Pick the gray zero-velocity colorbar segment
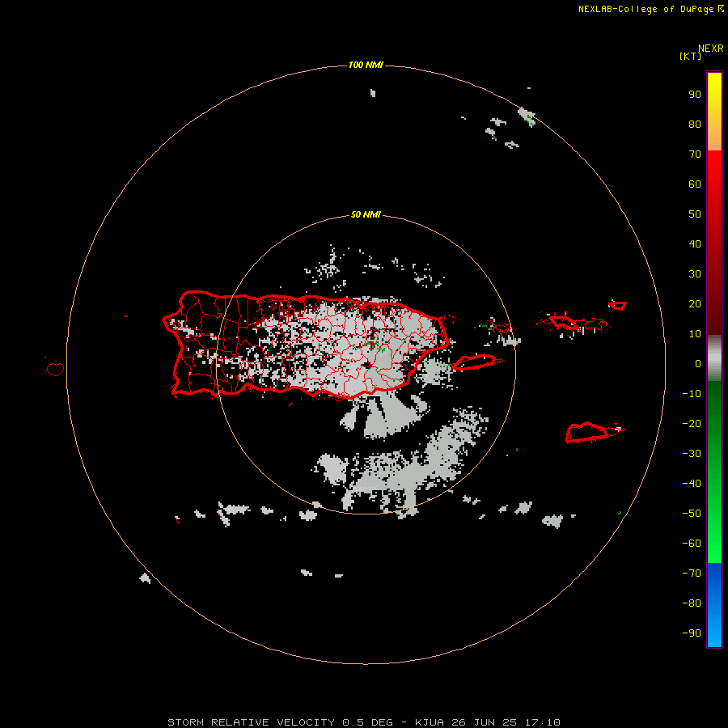This screenshot has height=728, width=728. coord(714,358)
